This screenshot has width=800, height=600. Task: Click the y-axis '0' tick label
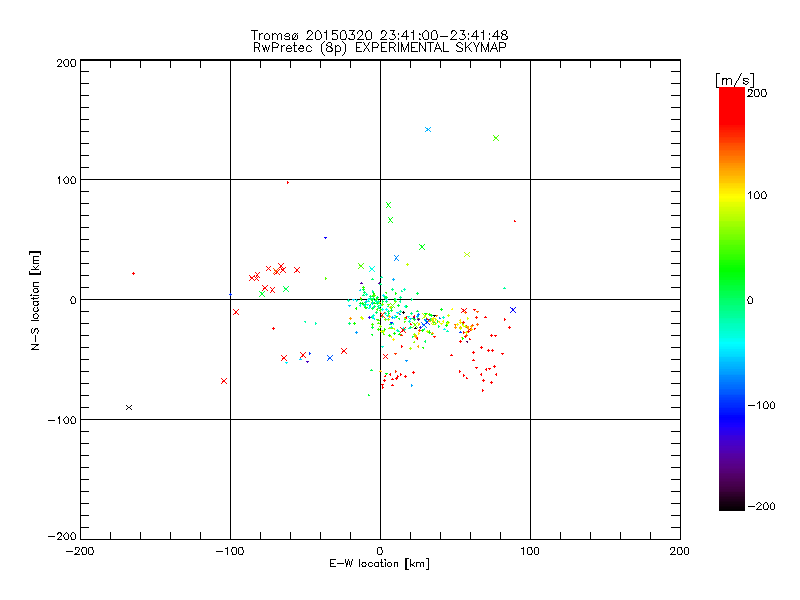pyautogui.click(x=73, y=300)
